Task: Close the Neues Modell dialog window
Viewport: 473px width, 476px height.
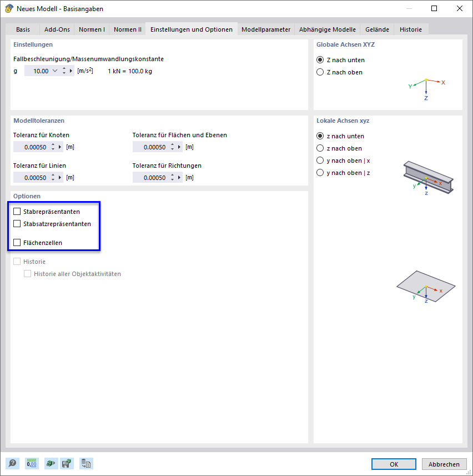Action: [x=460, y=8]
